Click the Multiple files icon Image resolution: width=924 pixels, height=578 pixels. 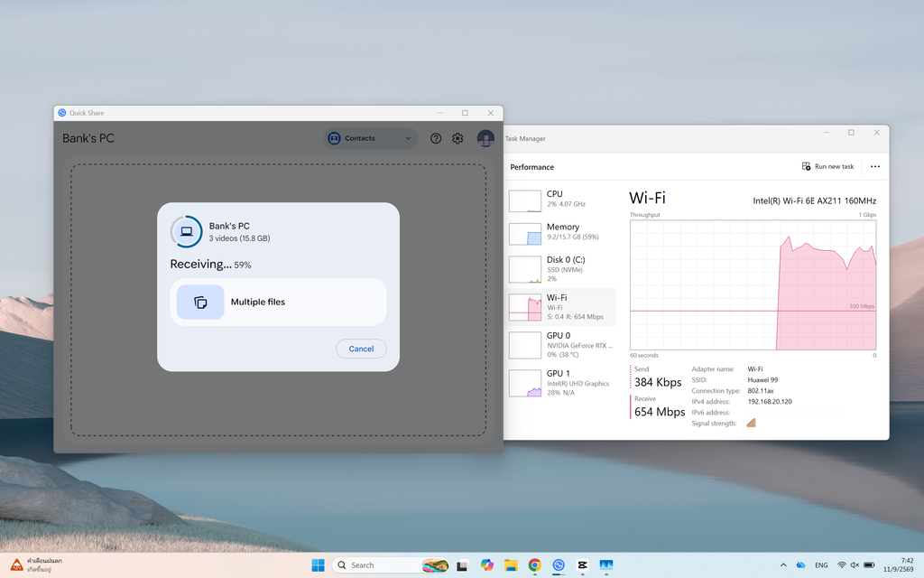[x=200, y=302]
